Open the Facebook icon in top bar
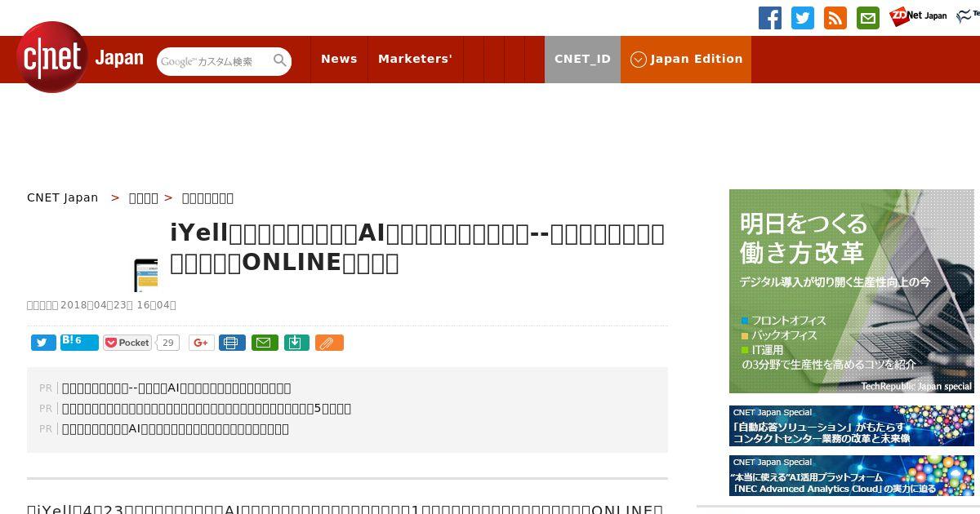The image size is (980, 514). [x=770, y=18]
